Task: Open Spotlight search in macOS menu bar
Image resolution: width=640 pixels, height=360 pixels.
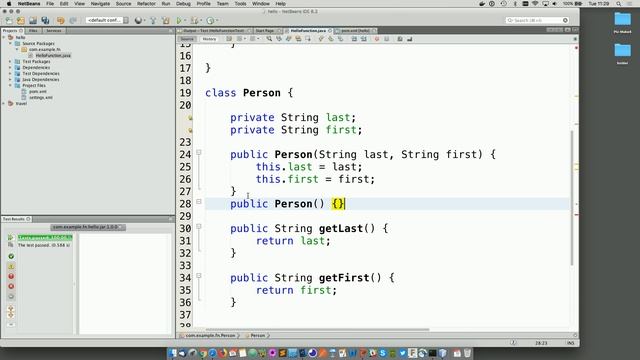Action: (619, 4)
